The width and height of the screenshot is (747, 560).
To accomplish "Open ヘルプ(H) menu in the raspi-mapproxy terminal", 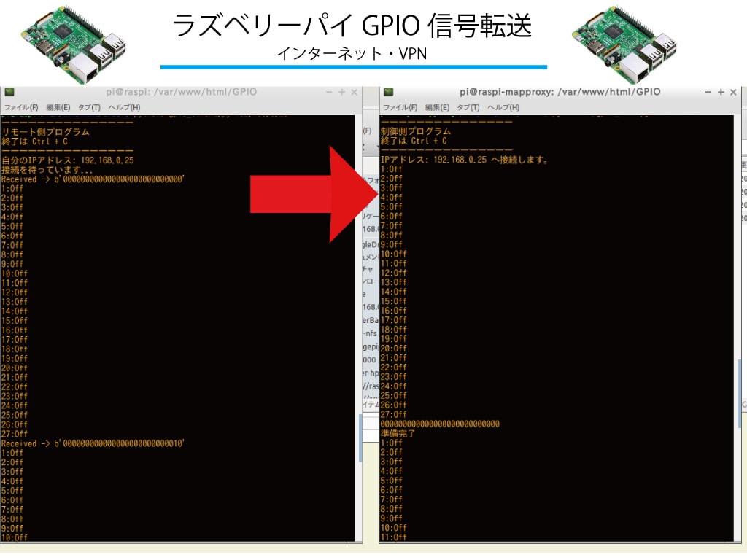I will pyautogui.click(x=503, y=107).
